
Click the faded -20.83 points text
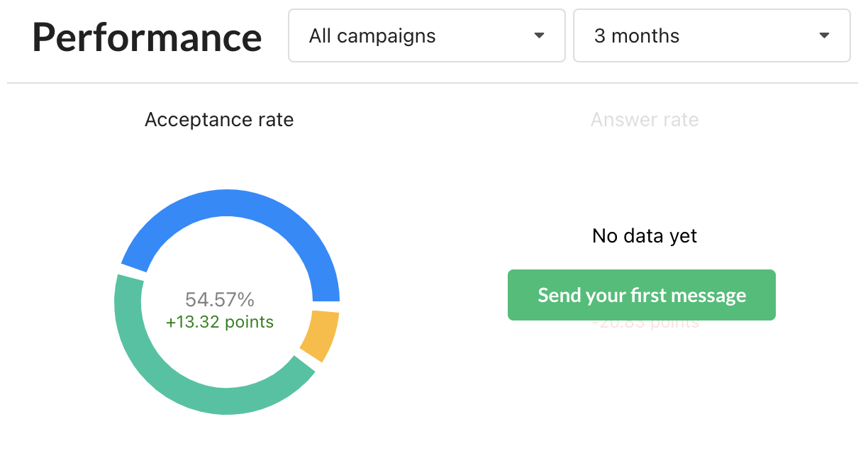pos(645,325)
